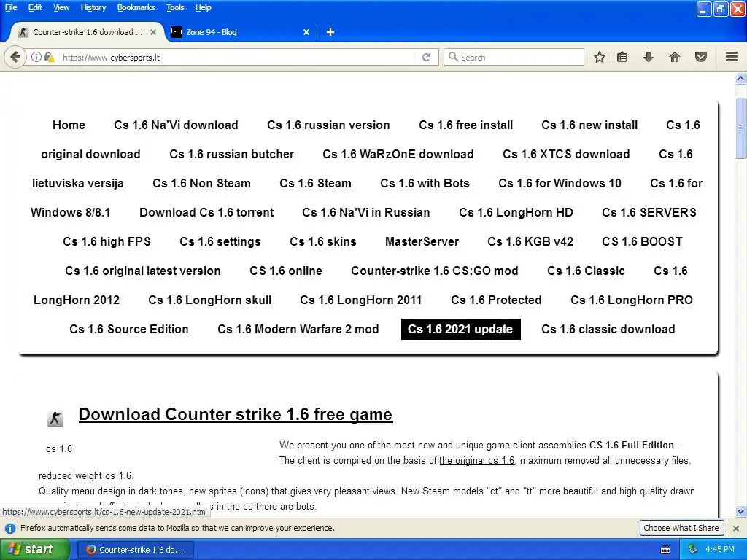Image resolution: width=747 pixels, height=560 pixels.
Task: Open Cs 1.6 Modern Warfare 2 mod link
Action: coord(298,329)
